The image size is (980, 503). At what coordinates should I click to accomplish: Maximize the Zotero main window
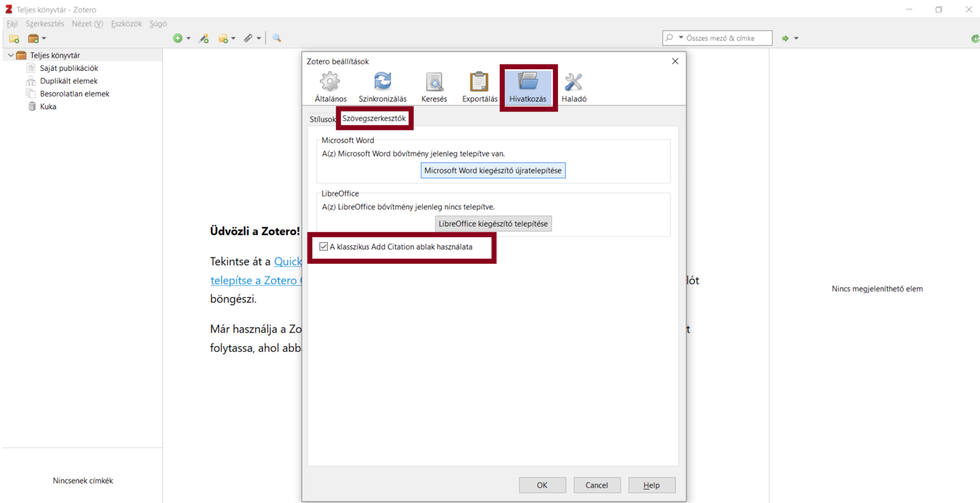click(x=938, y=10)
